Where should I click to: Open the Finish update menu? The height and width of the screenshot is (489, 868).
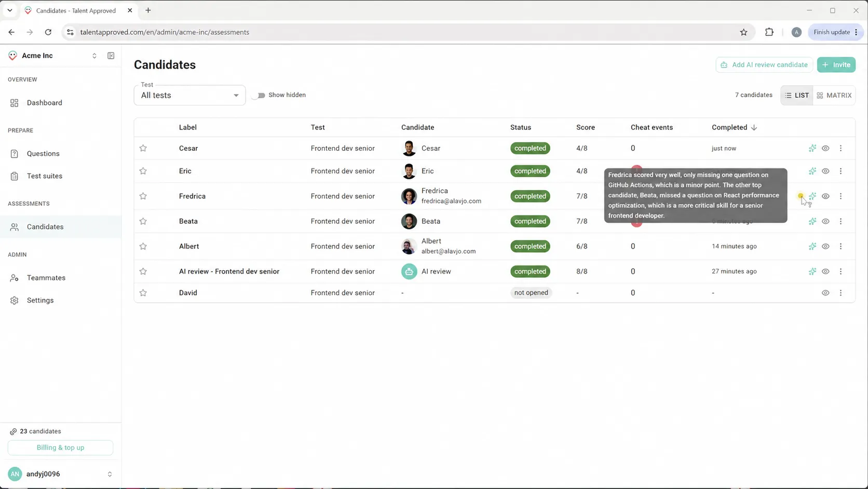pyautogui.click(x=836, y=32)
